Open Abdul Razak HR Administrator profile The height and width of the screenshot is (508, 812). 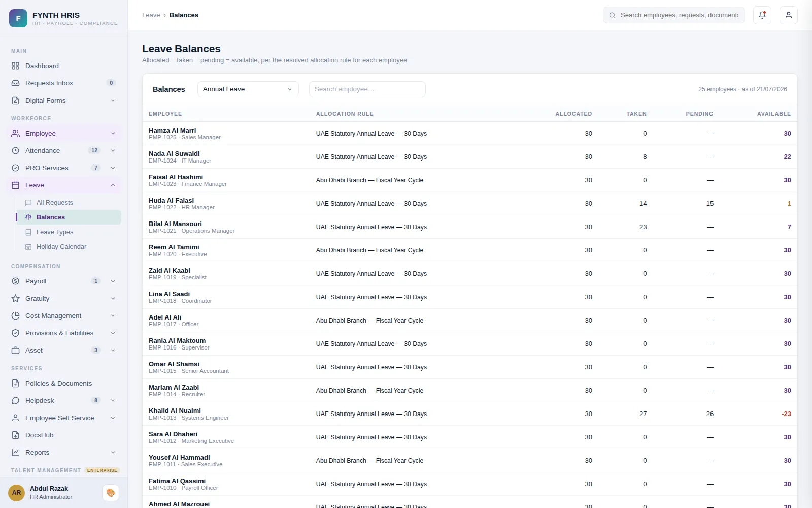point(51,493)
